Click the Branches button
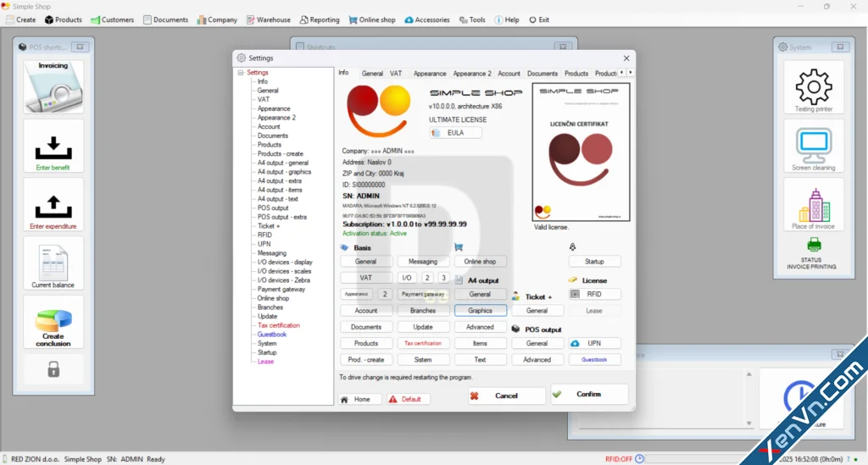Viewport: 868px width, 465px height. point(423,311)
